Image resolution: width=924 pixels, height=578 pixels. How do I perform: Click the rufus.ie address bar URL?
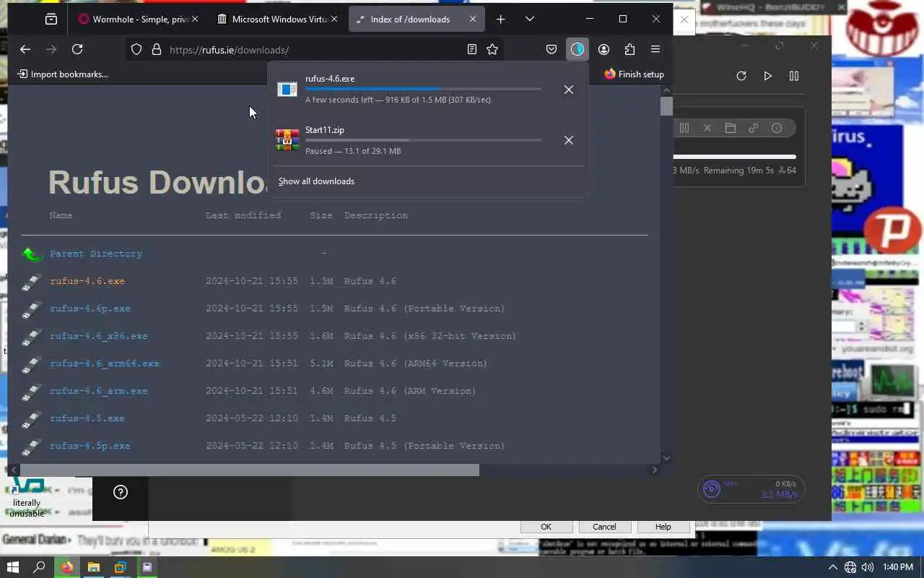click(x=229, y=50)
